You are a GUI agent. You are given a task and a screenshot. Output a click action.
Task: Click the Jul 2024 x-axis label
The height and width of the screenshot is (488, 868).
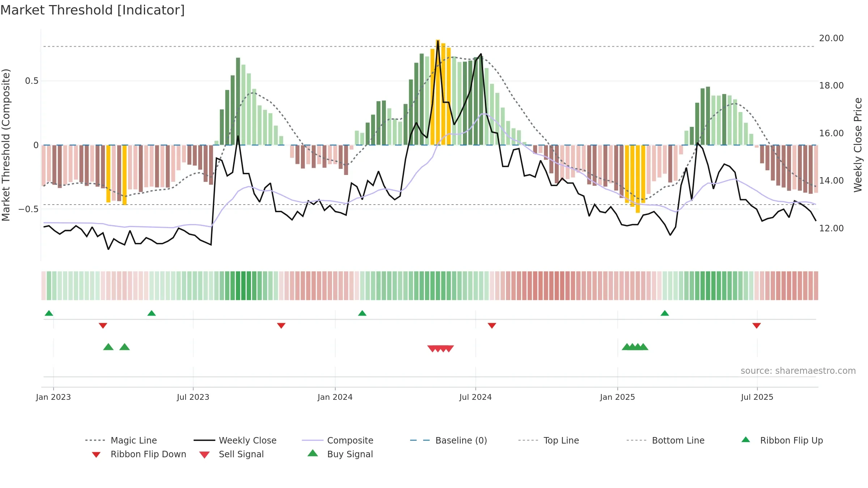[x=476, y=397]
